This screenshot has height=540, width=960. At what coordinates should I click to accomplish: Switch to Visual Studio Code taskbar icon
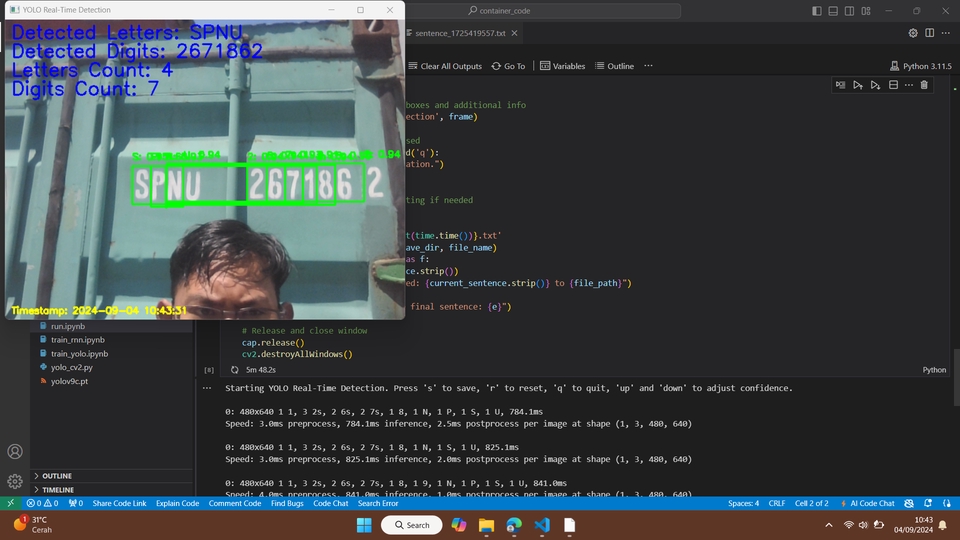coord(542,525)
